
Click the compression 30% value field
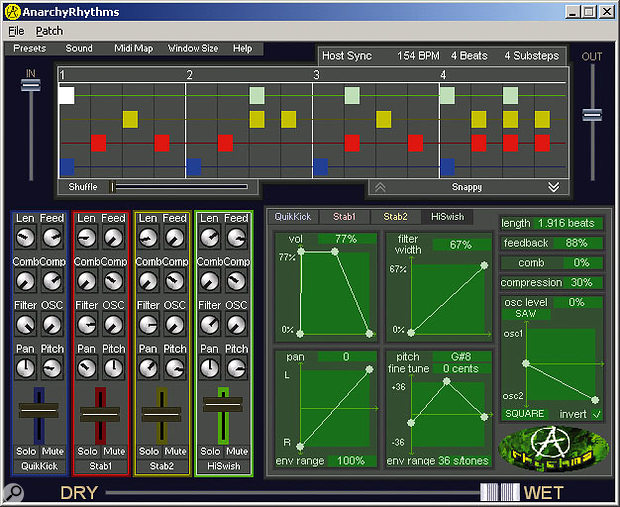[x=581, y=282]
